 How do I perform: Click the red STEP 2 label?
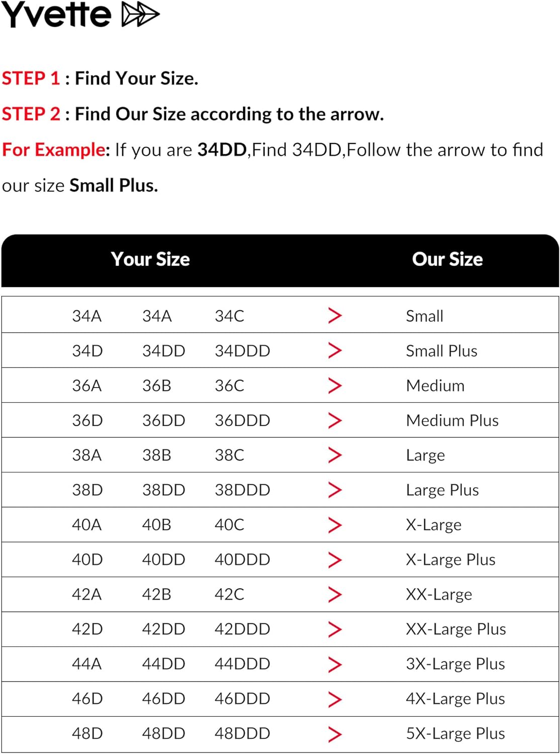[31, 114]
